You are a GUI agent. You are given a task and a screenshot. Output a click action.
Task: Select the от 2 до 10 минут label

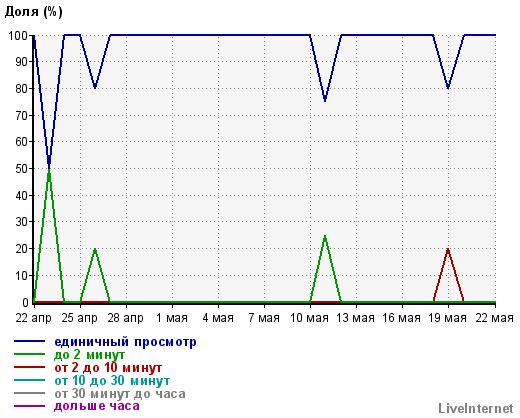tap(108, 368)
